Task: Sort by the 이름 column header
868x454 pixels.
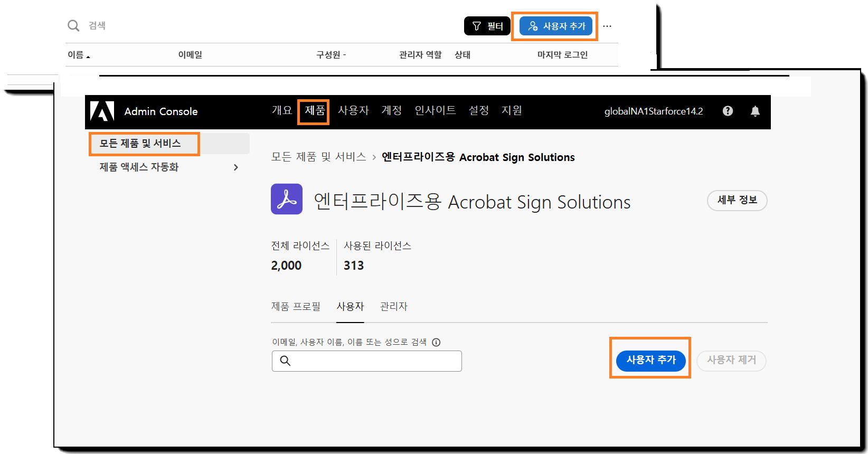Action: tap(79, 55)
